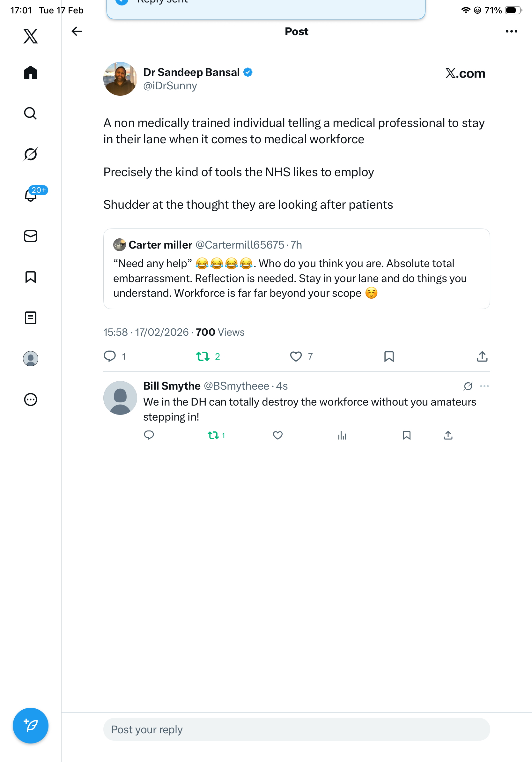Open Grok from the sidebar
The height and width of the screenshot is (762, 532).
pos(31,154)
